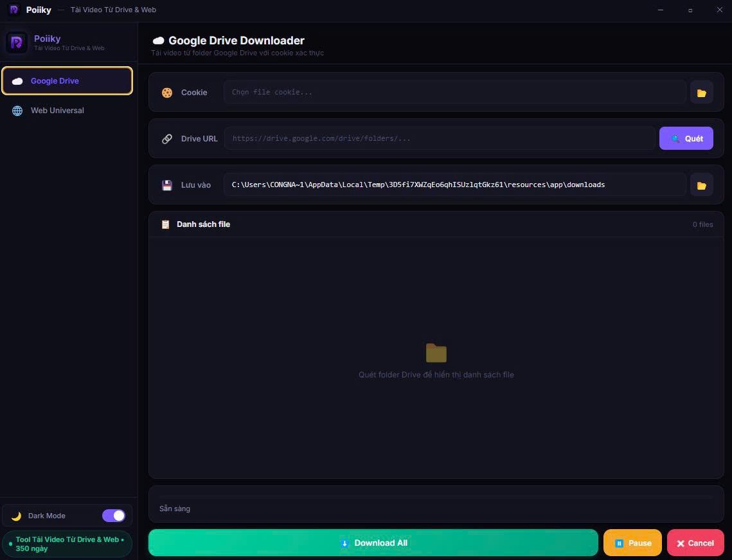Click the 0 files counter
Viewport: 732px width, 560px height.
702,224
